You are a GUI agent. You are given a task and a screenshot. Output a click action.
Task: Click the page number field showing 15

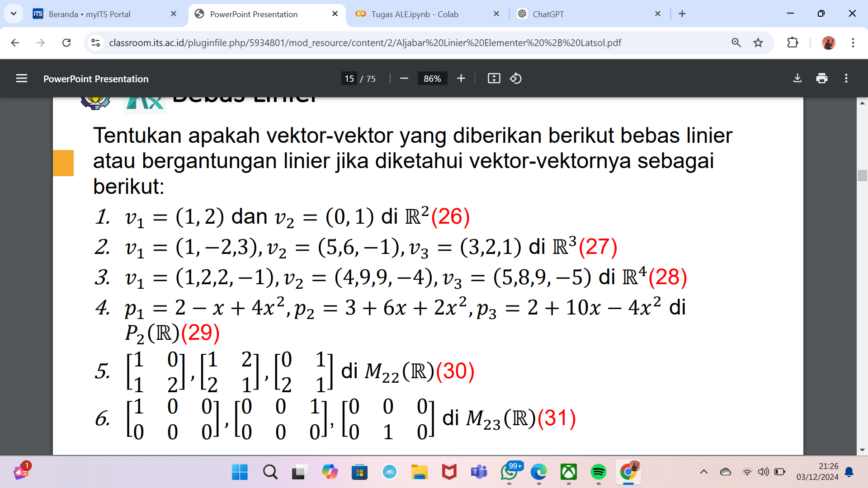(x=349, y=79)
